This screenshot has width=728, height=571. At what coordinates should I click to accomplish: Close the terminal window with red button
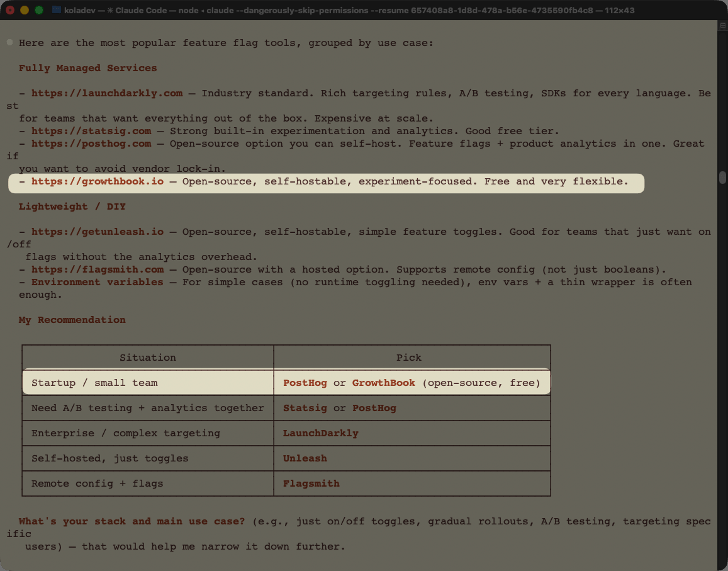(10, 10)
